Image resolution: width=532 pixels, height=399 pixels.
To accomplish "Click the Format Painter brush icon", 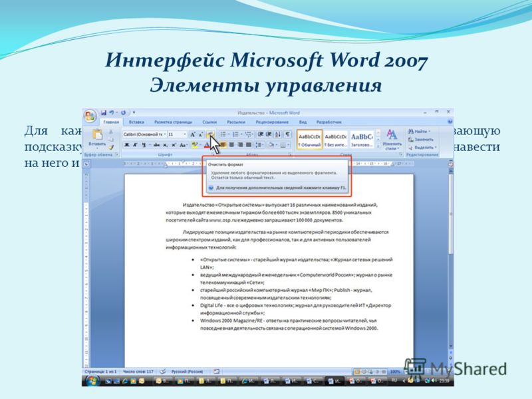I will (111, 147).
